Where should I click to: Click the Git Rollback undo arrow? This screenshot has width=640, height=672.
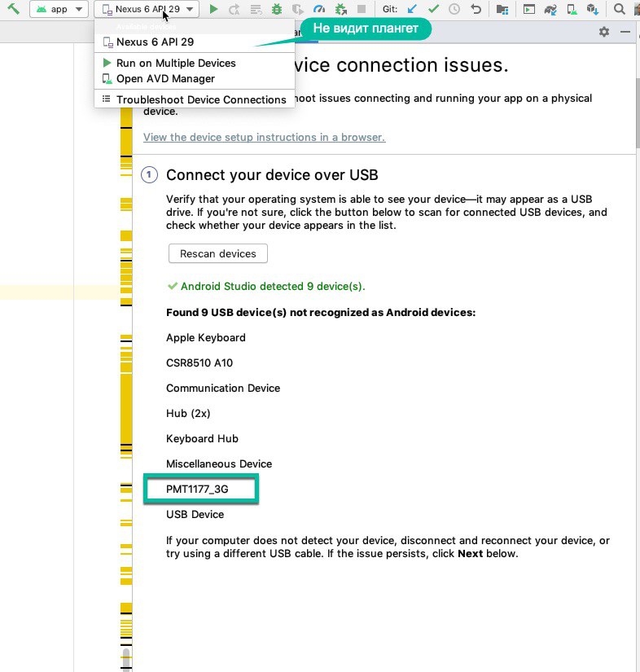[476, 9]
